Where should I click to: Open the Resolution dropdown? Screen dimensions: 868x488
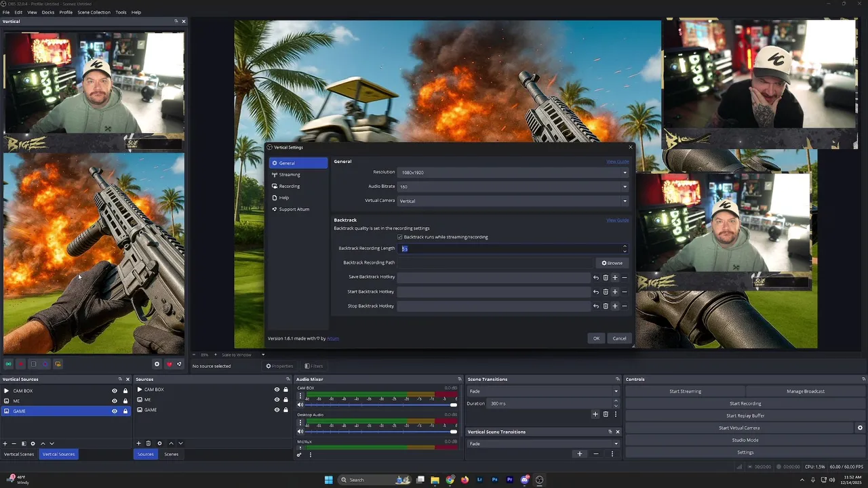pos(513,172)
